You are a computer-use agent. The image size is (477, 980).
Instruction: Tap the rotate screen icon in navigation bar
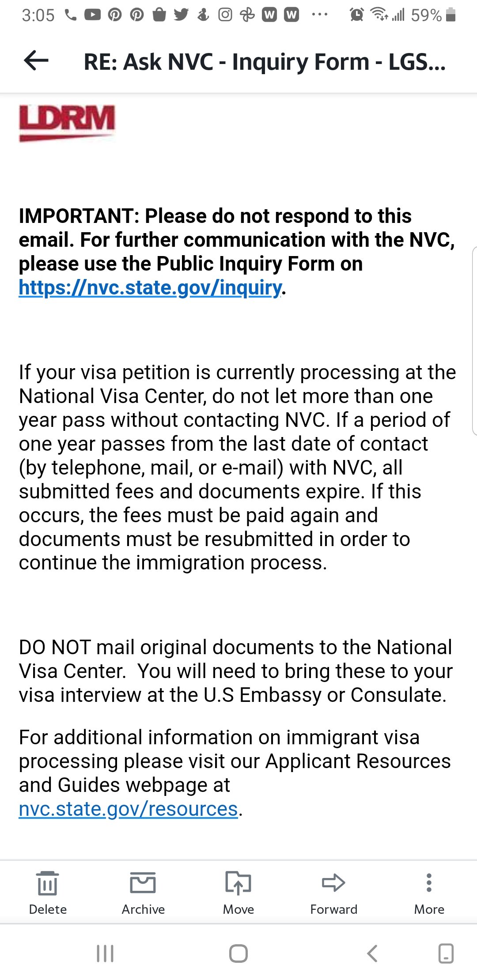coord(446,954)
